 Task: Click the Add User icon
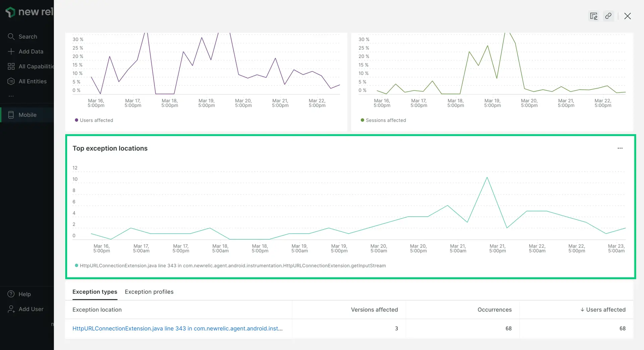(11, 309)
